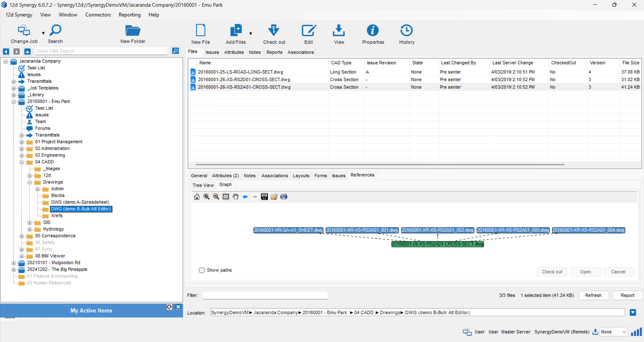Select the pan hand tool
Screen dimensions: 644x342
[x=235, y=197]
